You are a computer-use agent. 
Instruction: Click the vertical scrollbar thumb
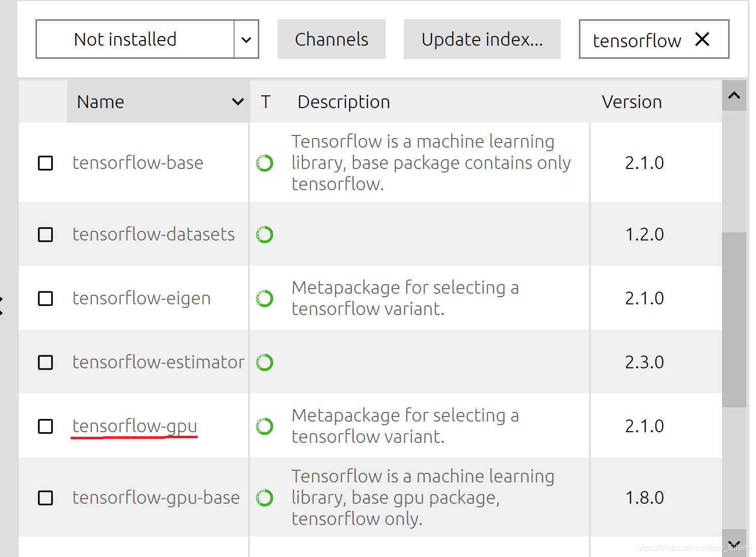[734, 320]
